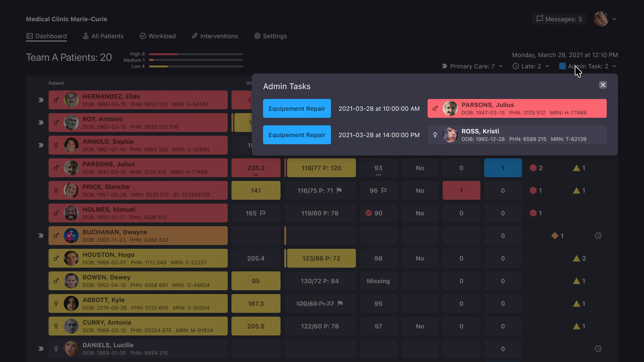Click BOWEN, Dewey patient photo
This screenshot has height=362, width=644.
click(71, 281)
